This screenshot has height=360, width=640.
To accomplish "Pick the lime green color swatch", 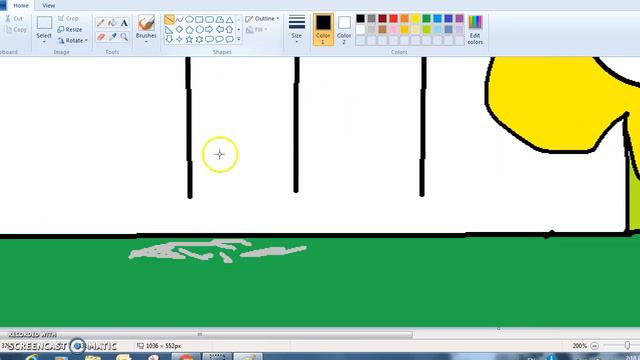I will [427, 29].
